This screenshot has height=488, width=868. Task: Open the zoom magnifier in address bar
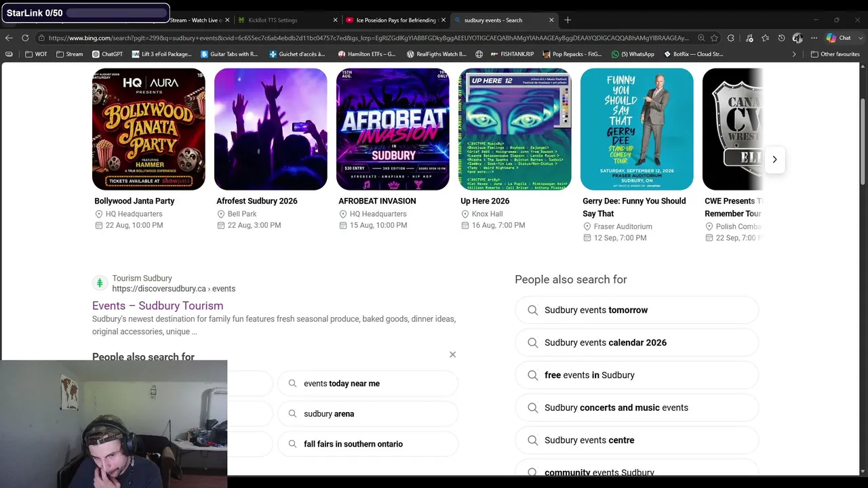pyautogui.click(x=701, y=38)
